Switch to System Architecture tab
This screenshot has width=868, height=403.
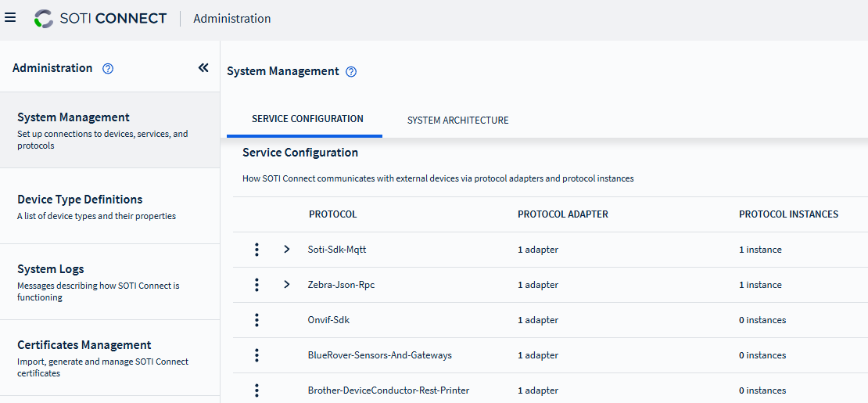click(457, 120)
